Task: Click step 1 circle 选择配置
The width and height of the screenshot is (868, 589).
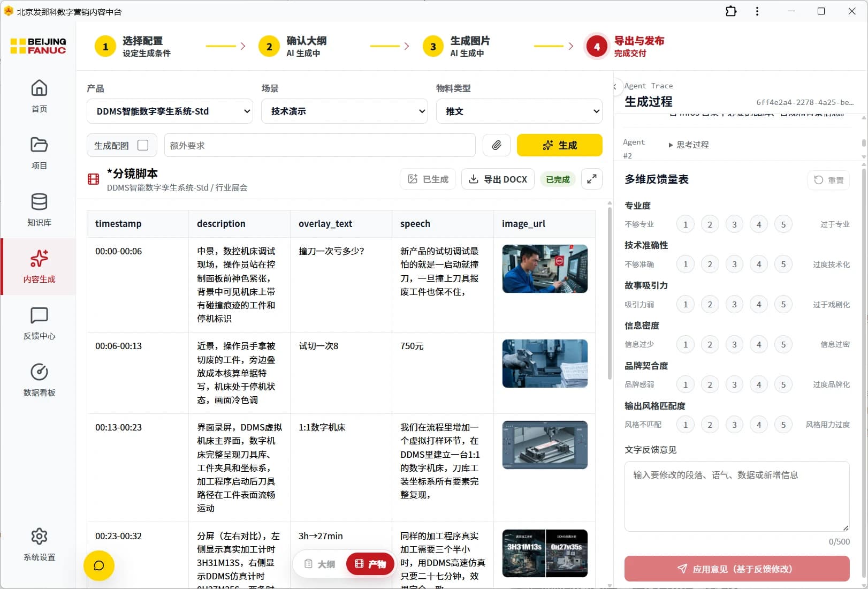Action: (105, 47)
